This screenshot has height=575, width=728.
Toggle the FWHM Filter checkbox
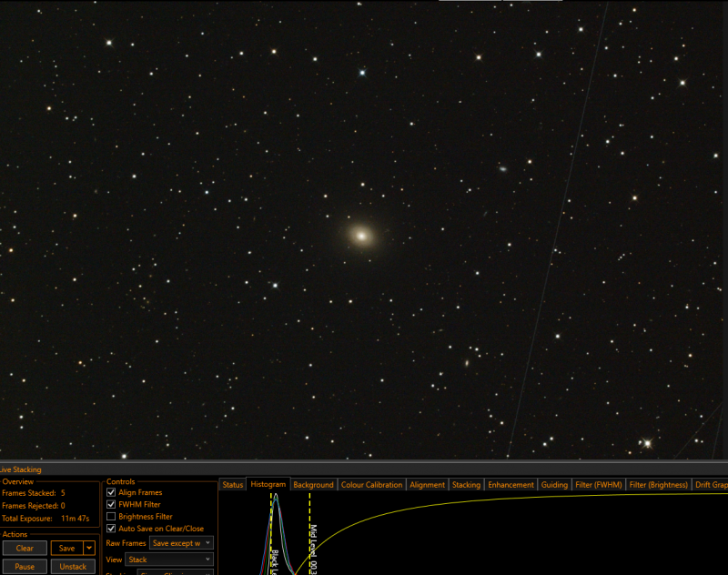pyautogui.click(x=111, y=504)
